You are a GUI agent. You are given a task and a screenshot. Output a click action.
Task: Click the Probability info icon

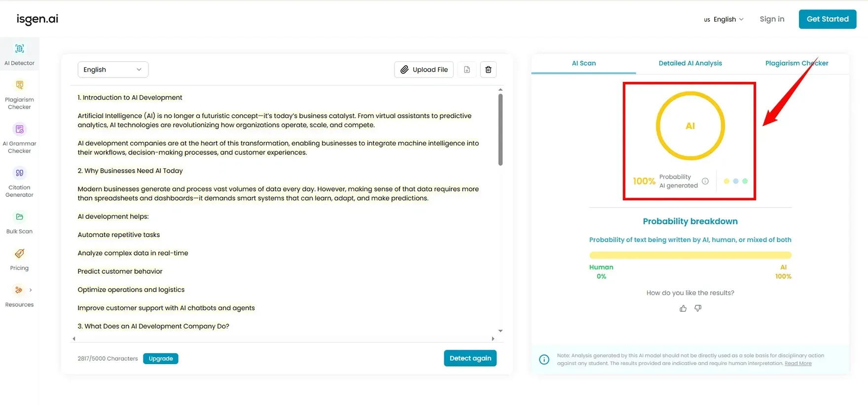pos(705,181)
